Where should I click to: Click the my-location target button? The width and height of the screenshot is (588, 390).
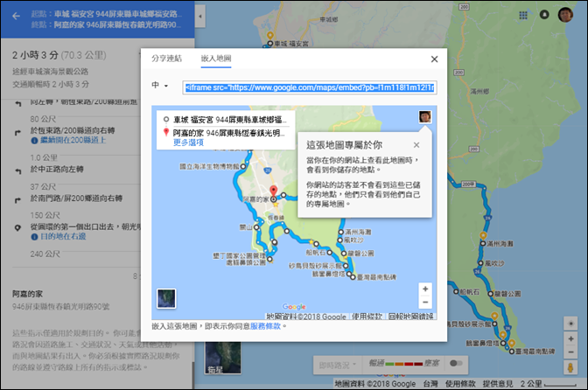(570, 324)
